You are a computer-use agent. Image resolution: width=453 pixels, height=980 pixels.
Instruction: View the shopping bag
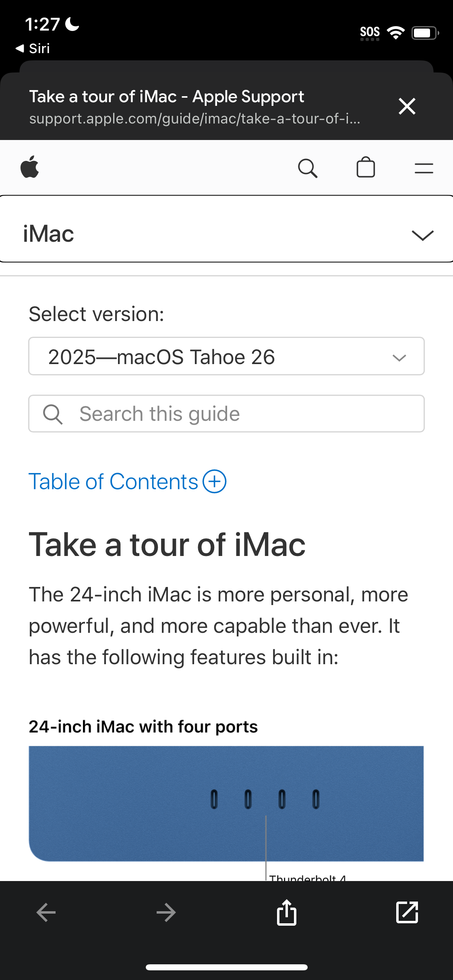point(366,168)
